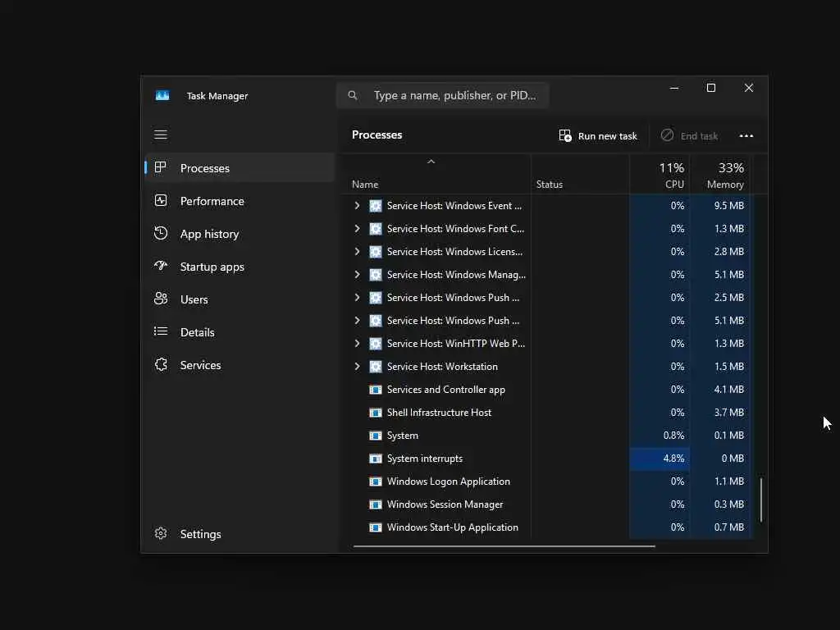This screenshot has height=630, width=840.
Task: Switch to the Details page
Action: click(x=240, y=332)
